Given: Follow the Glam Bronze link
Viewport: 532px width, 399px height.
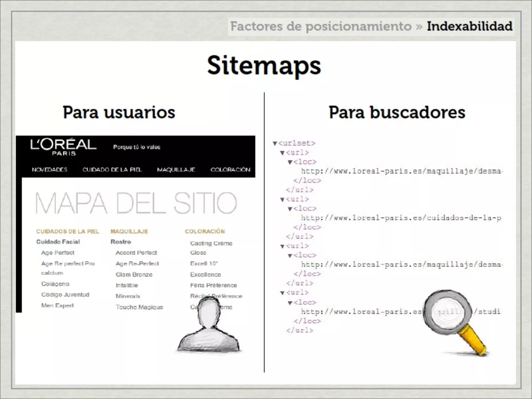Looking at the screenshot, I should coord(134,275).
